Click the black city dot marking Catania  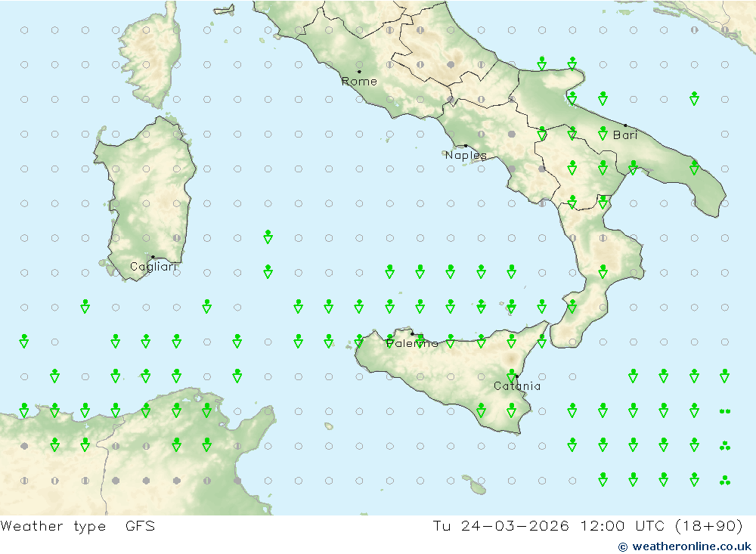(517, 376)
